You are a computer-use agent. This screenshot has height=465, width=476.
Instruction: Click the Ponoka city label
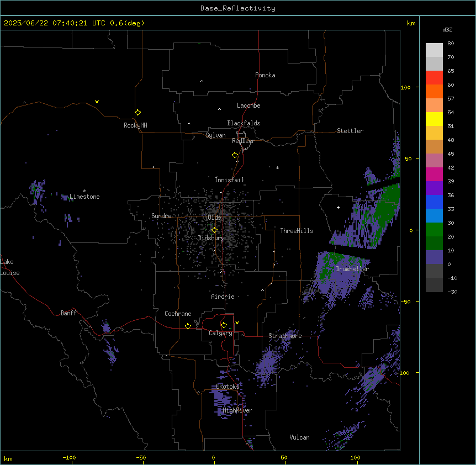(x=265, y=75)
